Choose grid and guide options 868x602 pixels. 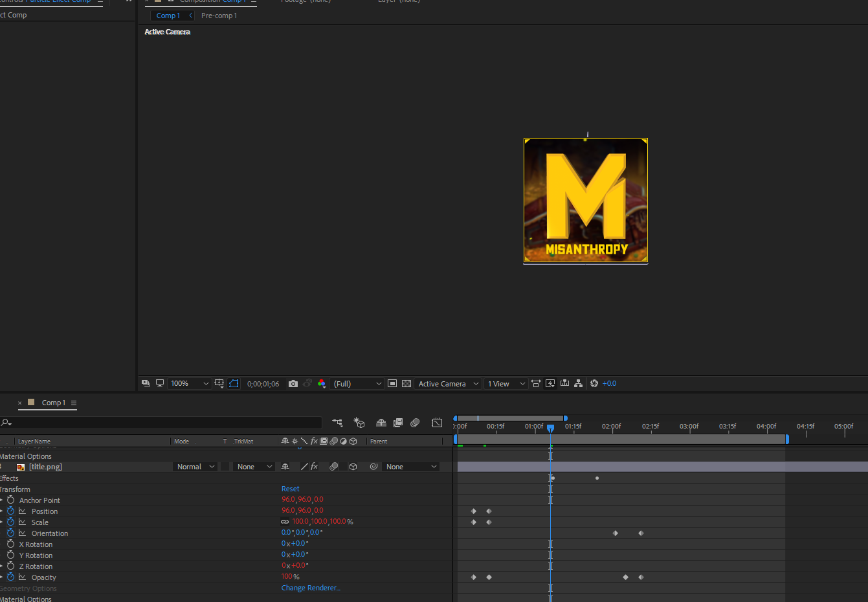tap(219, 384)
